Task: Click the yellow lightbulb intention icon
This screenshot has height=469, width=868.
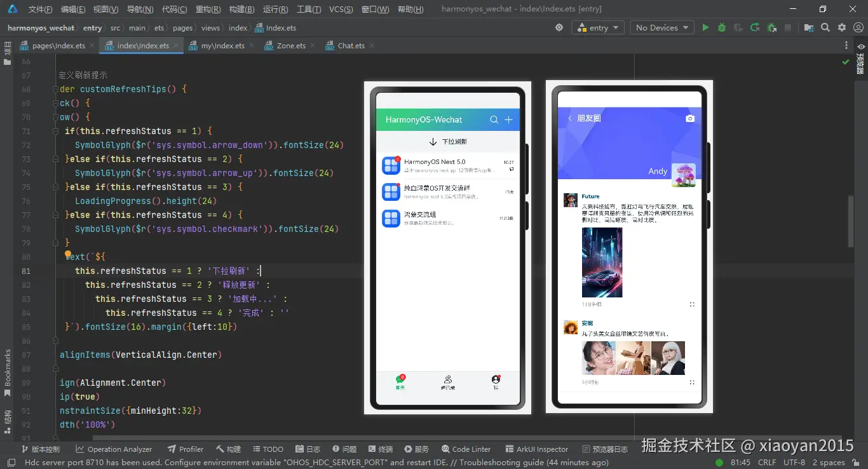Action: coord(68,255)
